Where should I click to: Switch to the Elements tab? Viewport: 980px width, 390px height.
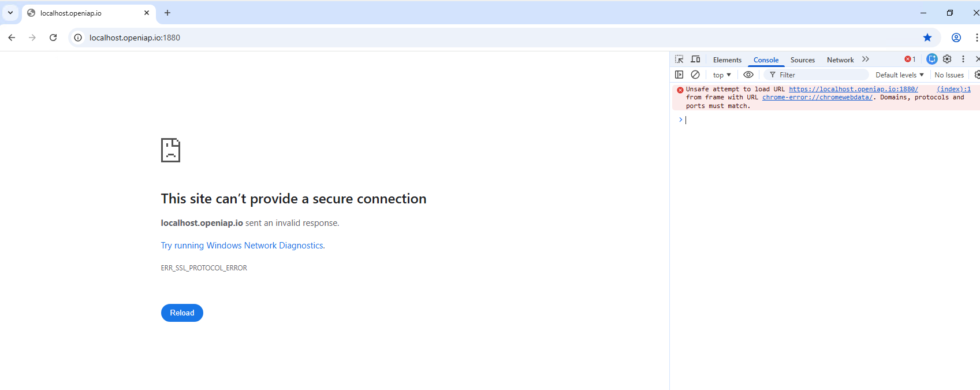[727, 60]
